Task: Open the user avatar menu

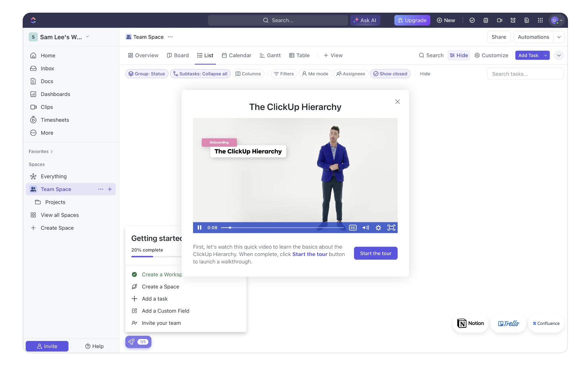Action: click(x=557, y=20)
